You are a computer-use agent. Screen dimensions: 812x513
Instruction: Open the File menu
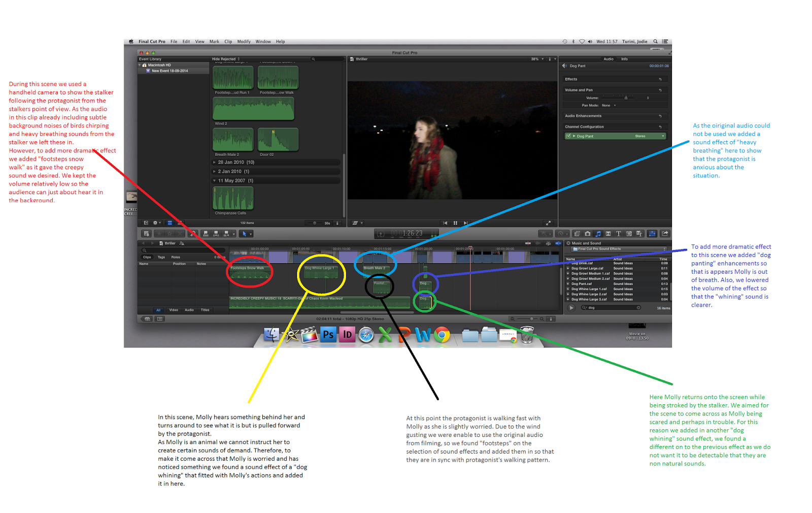point(174,42)
